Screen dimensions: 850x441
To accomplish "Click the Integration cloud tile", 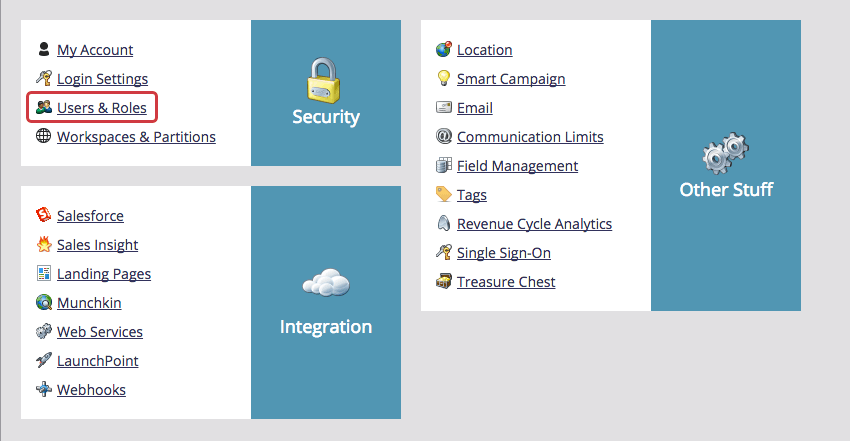I will click(325, 302).
